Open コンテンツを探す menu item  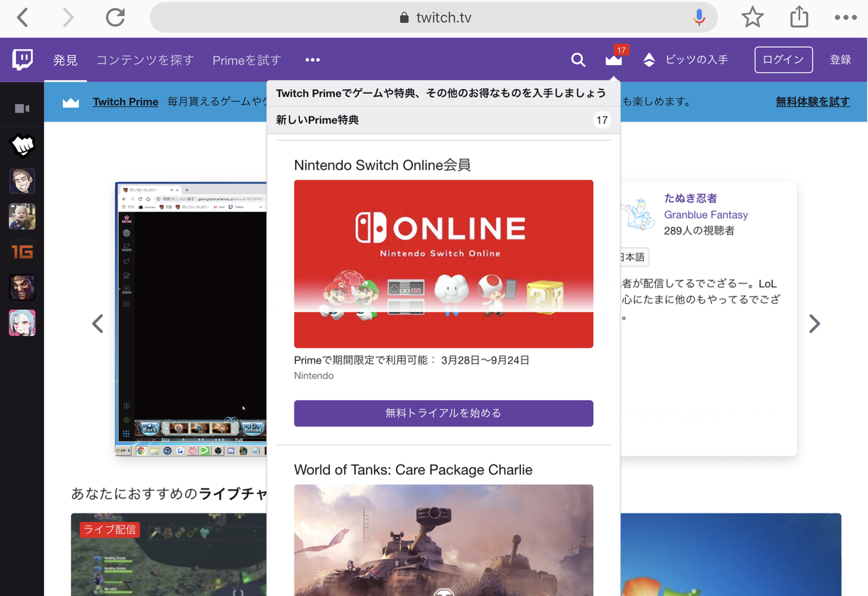click(x=145, y=61)
